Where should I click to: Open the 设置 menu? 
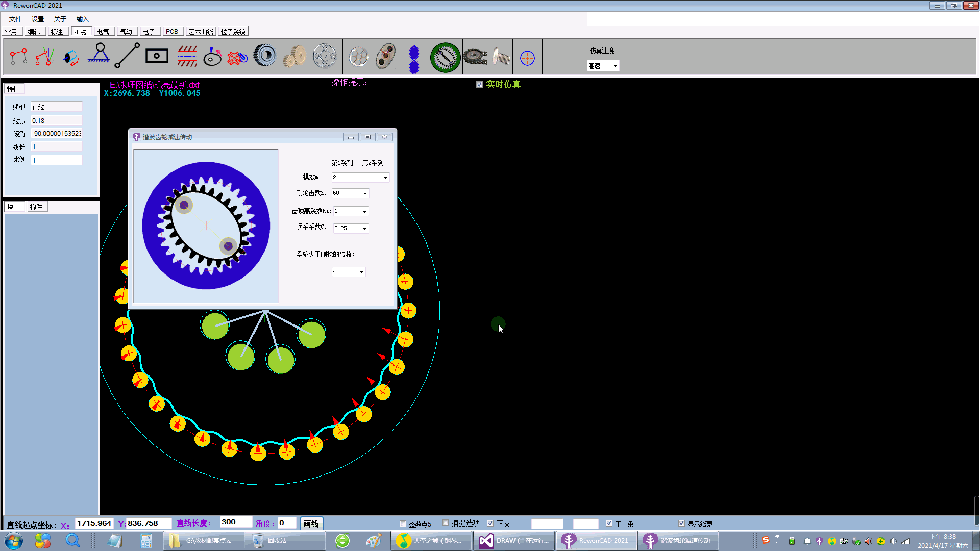click(38, 19)
